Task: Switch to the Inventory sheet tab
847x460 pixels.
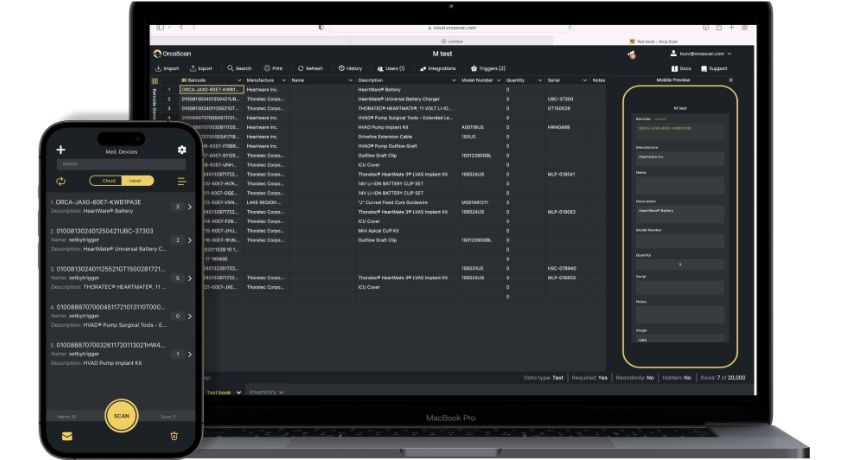Action: point(265,392)
